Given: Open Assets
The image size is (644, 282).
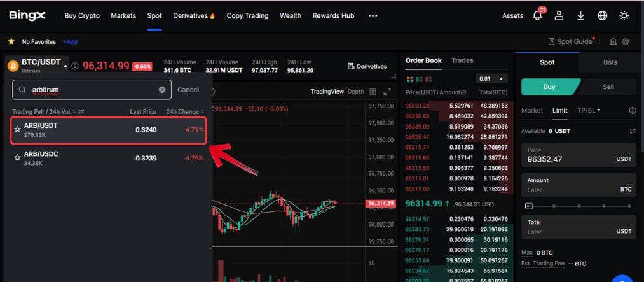Looking at the screenshot, I should (512, 16).
